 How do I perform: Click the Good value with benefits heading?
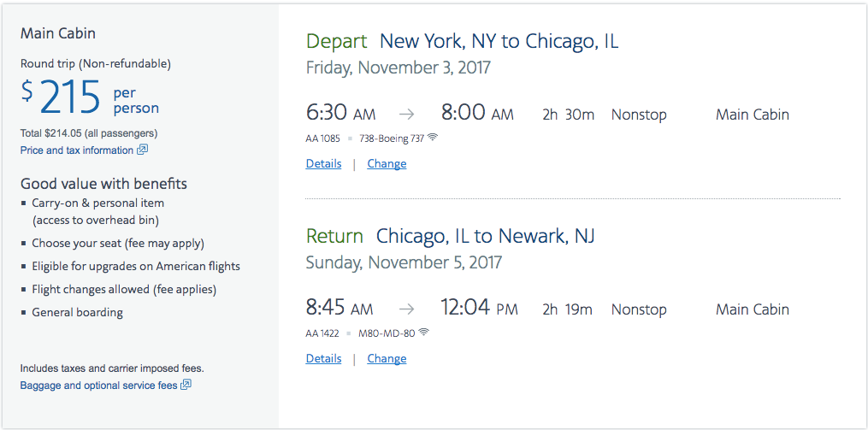tap(103, 184)
